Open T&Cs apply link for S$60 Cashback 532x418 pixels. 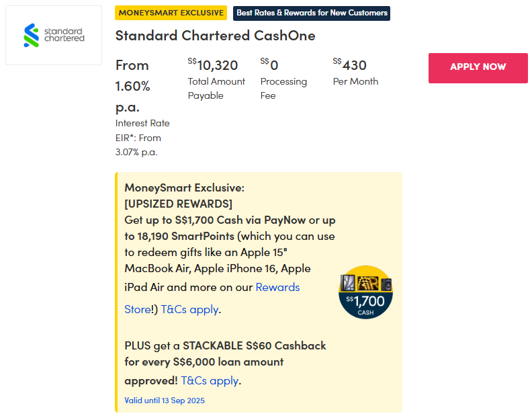210,380
